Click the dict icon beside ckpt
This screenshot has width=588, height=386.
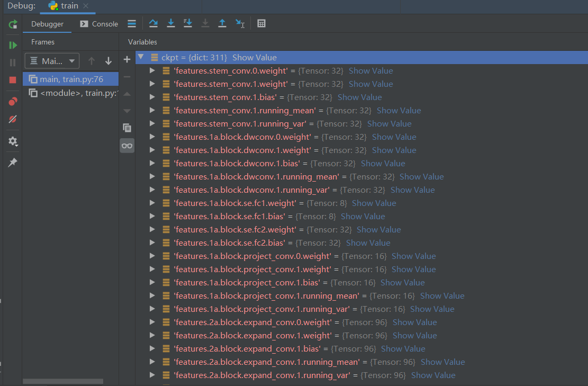(x=154, y=57)
